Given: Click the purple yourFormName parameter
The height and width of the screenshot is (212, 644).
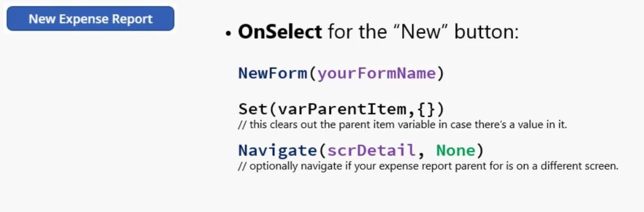Looking at the screenshot, I should (x=376, y=74).
